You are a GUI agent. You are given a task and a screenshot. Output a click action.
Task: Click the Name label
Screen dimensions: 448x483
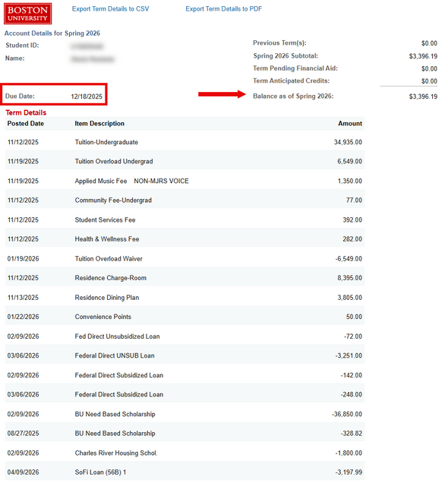[14, 58]
